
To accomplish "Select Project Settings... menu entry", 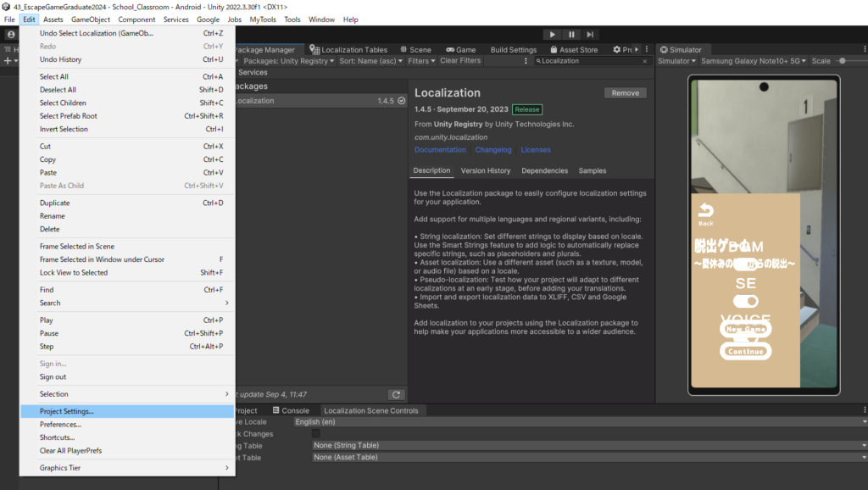I will tap(127, 411).
